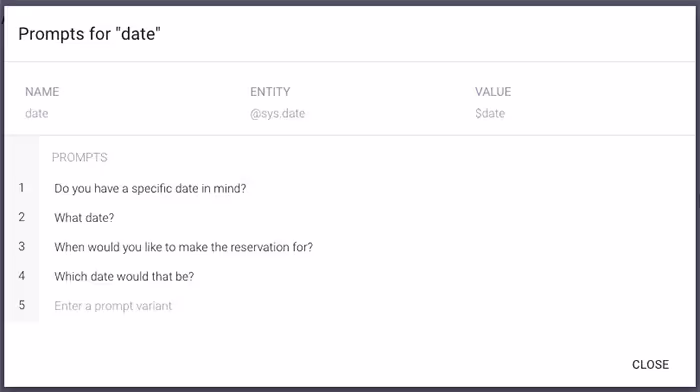This screenshot has height=392, width=700.
Task: Edit the "Which date would that be?" prompt
Action: 124,277
